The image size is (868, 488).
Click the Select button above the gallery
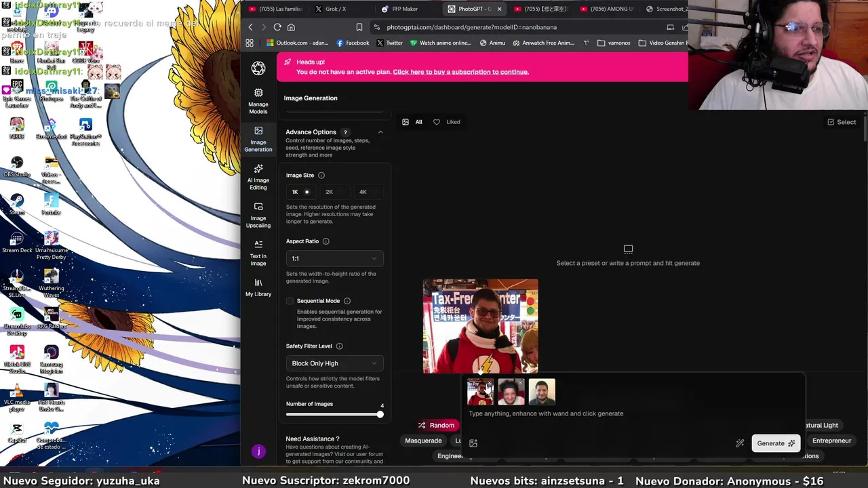tap(842, 122)
